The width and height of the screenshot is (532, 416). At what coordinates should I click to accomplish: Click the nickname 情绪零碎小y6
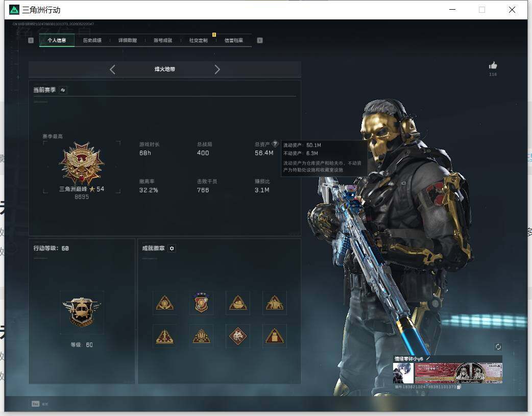pos(409,359)
